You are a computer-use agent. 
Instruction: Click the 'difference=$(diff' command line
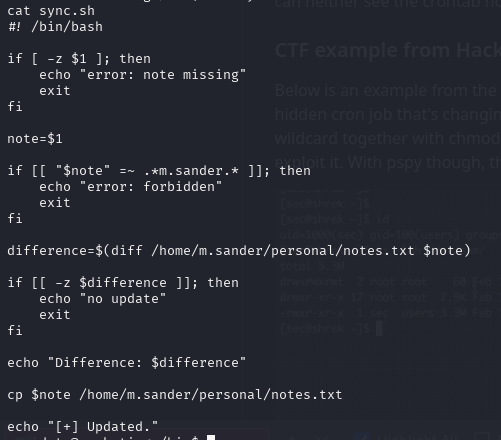pyautogui.click(x=239, y=251)
